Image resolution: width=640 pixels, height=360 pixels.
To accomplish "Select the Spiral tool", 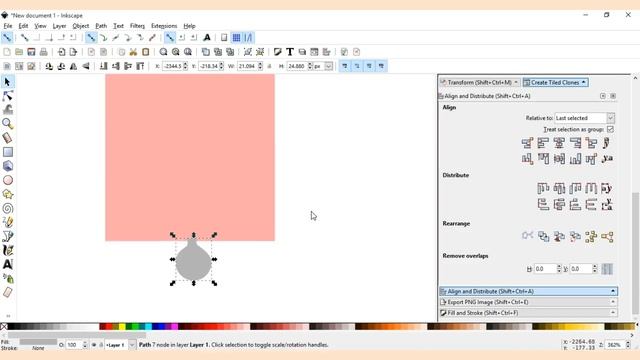I will pyautogui.click(x=7, y=208).
